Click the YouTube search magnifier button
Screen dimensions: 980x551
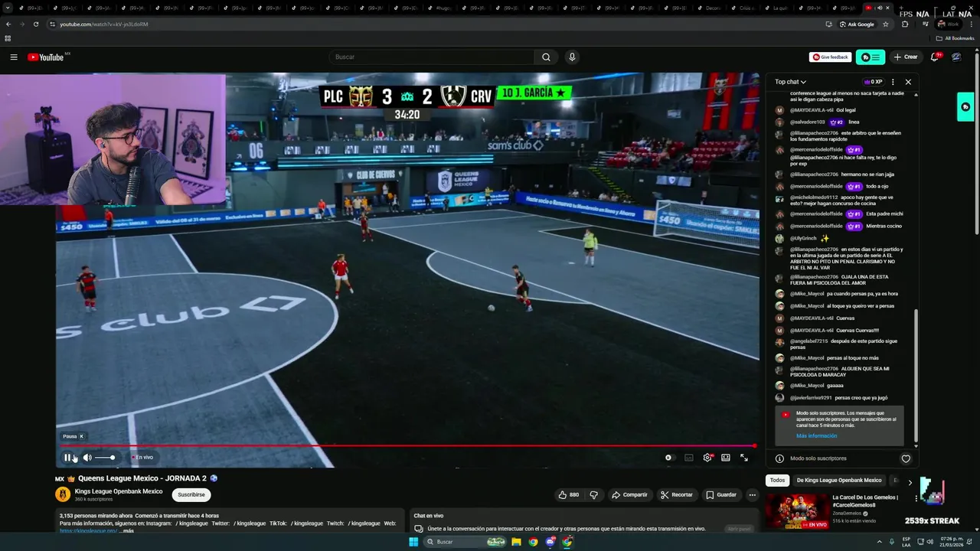tap(546, 57)
